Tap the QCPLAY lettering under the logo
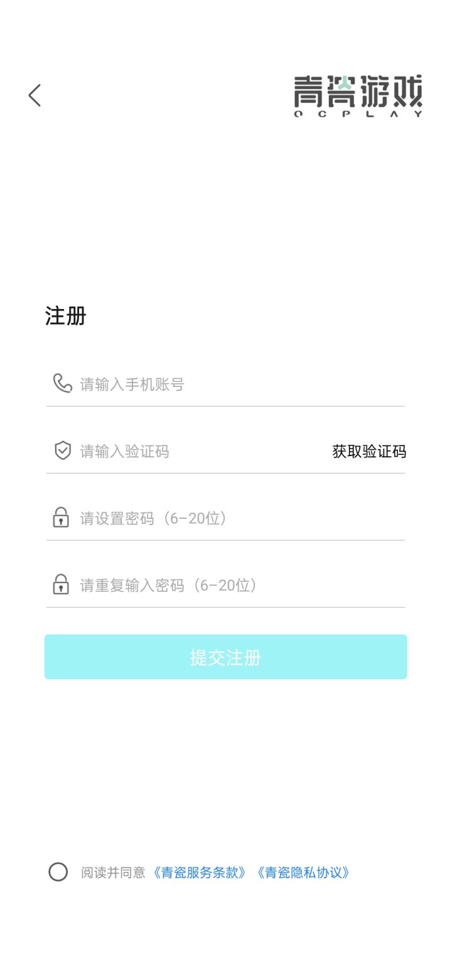452x980 pixels. click(358, 114)
